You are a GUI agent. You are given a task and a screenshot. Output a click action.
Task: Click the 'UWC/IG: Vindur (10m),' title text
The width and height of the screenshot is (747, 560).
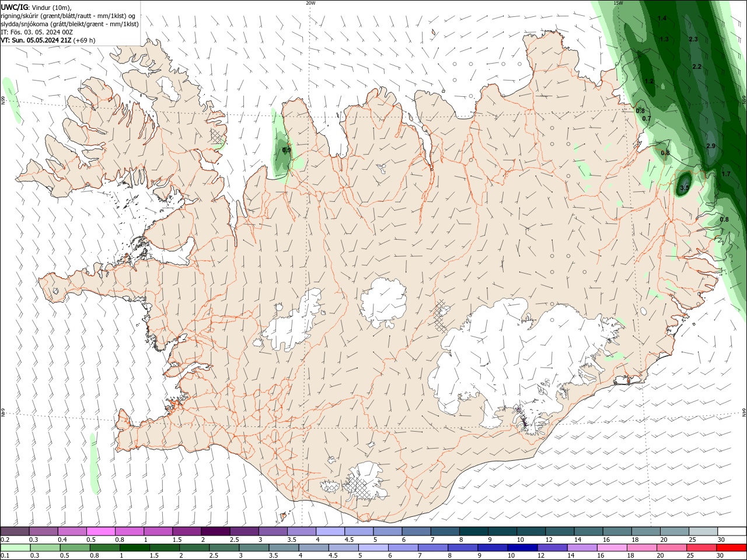coord(37,7)
